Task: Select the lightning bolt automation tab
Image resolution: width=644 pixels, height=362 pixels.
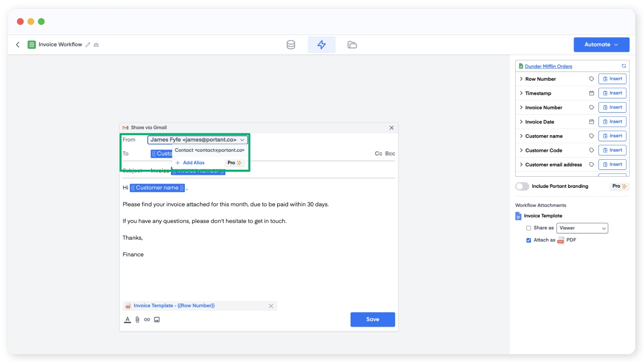Action: 321,45
